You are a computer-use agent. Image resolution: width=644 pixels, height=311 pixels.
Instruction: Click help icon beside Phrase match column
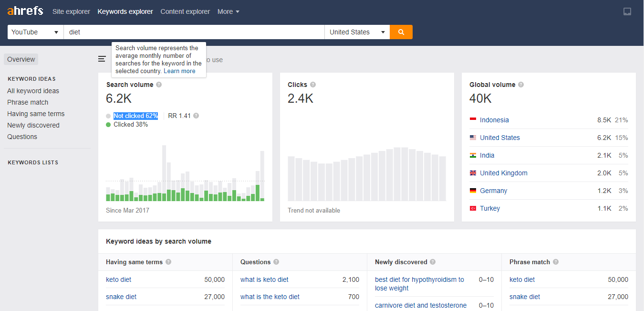[556, 262]
